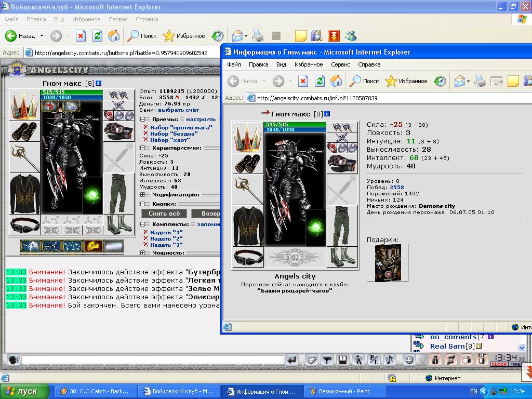Open Правка menu in the info window
Image resolution: width=532 pixels, height=399 pixels.
(x=259, y=64)
